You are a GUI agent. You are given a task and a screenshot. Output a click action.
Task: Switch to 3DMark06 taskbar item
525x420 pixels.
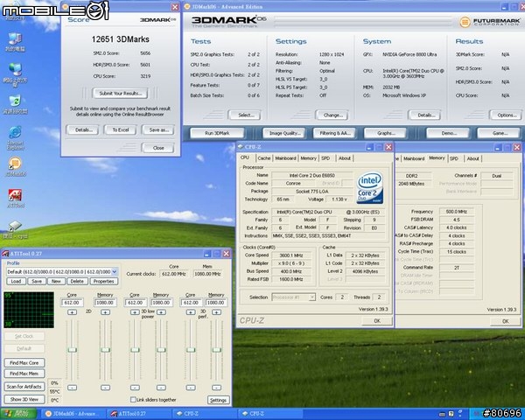tap(72, 414)
